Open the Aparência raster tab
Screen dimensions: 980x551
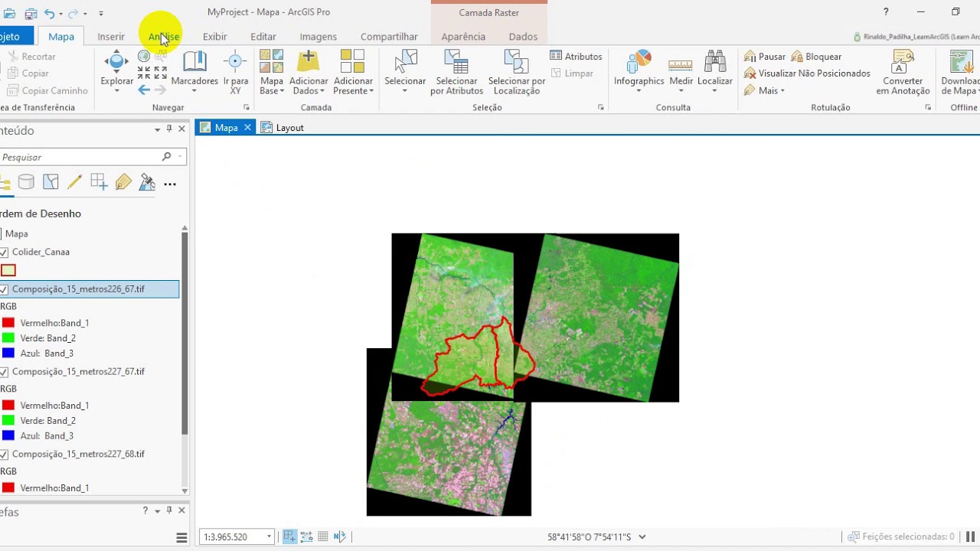click(x=463, y=37)
